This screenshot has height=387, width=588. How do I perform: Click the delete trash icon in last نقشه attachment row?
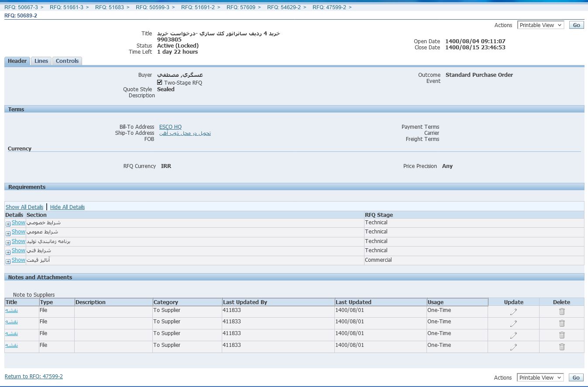point(562,347)
